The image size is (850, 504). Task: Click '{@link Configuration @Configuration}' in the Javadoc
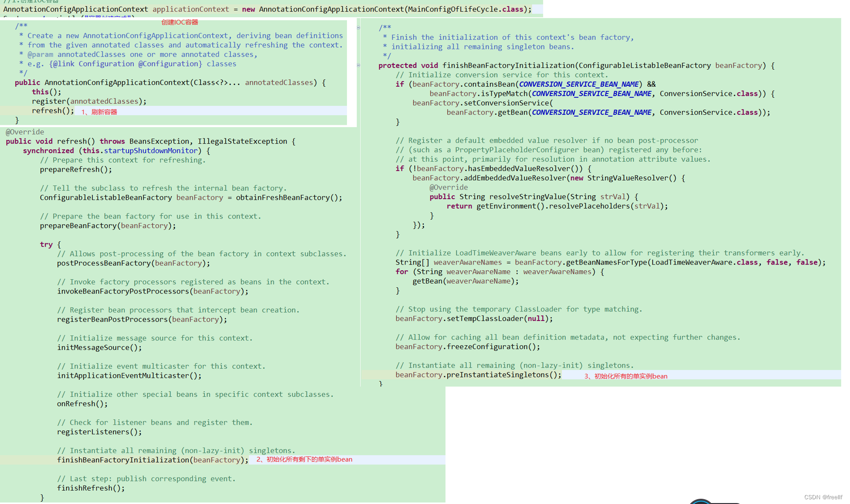126,64
